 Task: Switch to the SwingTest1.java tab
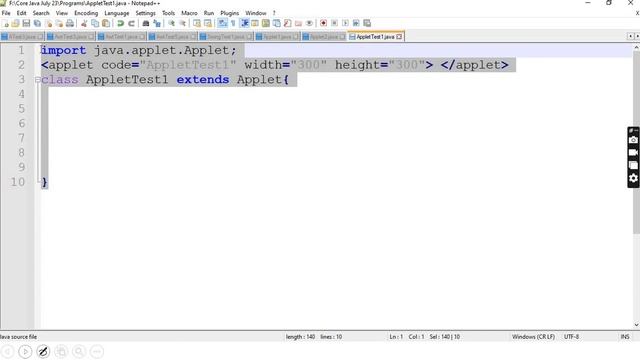point(226,37)
